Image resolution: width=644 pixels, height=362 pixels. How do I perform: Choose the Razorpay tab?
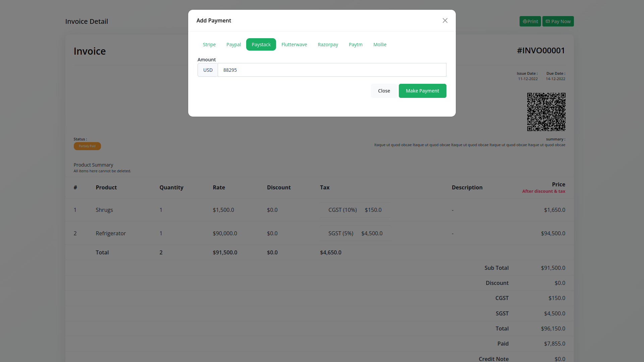(x=328, y=45)
